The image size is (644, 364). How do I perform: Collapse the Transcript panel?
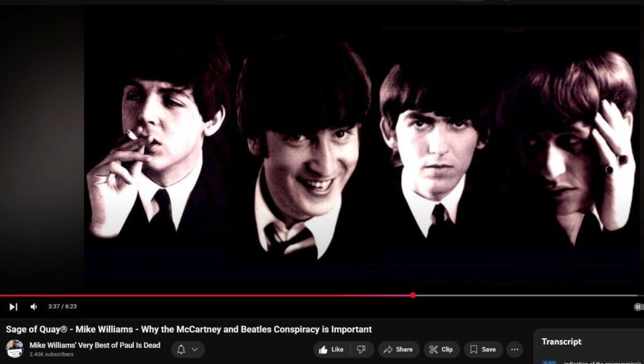click(x=563, y=341)
